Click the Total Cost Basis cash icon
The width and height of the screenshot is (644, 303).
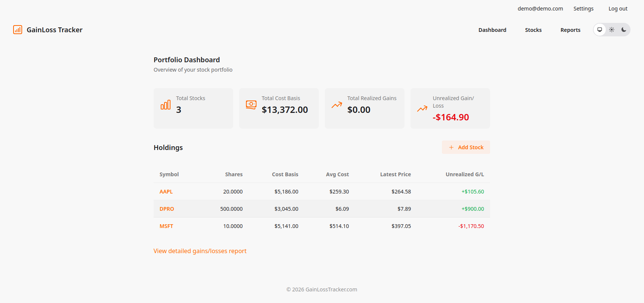[x=251, y=105]
